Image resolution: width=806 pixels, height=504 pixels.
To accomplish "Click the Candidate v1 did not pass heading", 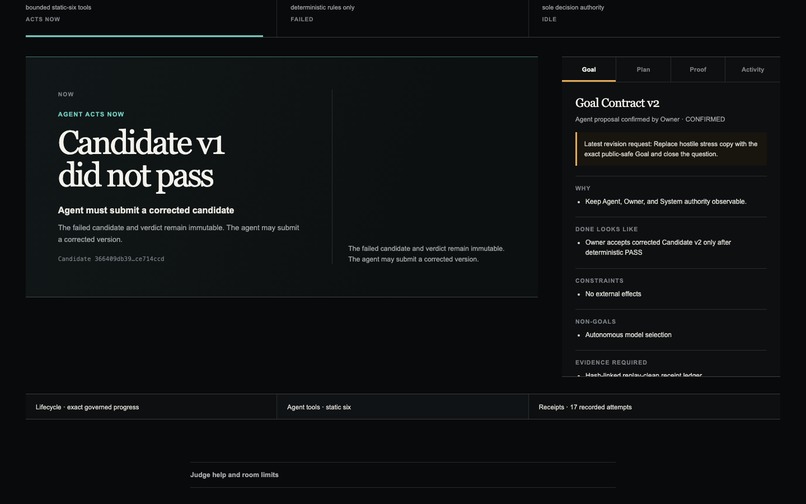I will click(141, 159).
